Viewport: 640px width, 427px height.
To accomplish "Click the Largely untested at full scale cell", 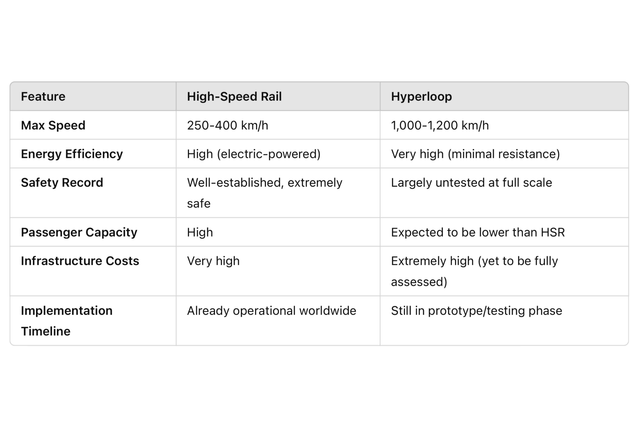I will pyautogui.click(x=471, y=183).
